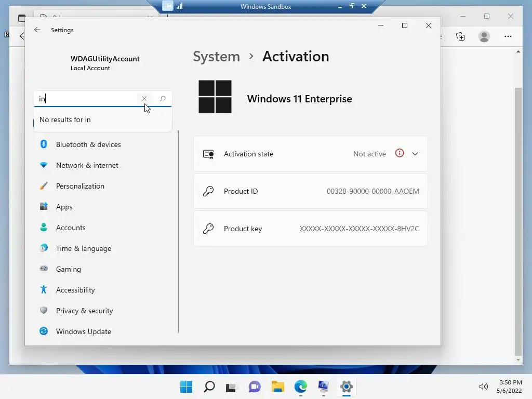Click the Windows 11 Enterprise edition heading
Viewport: 532px width, 399px height.
point(300,99)
